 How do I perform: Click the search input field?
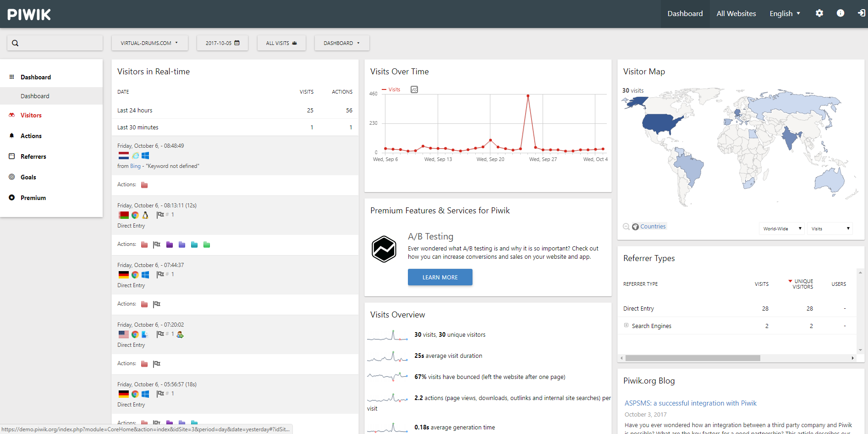55,43
